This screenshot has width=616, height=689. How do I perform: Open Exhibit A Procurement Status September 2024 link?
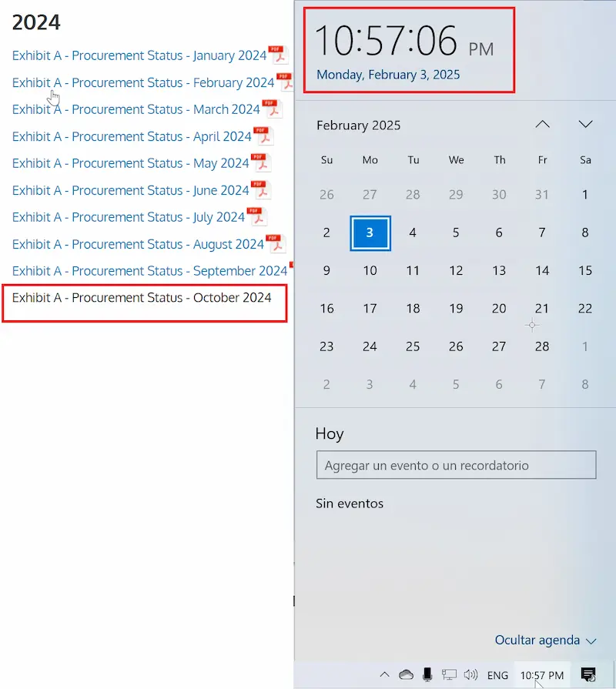coord(150,271)
